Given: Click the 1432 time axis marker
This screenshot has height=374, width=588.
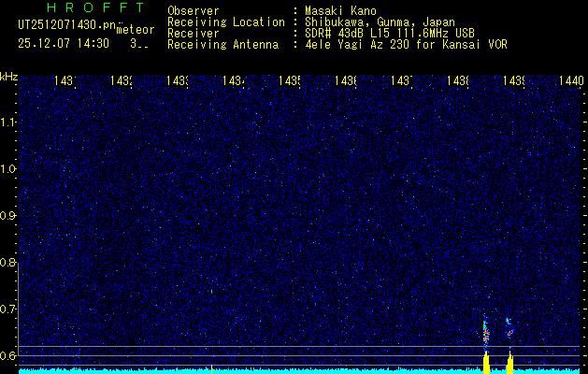Looking at the screenshot, I should coord(122,80).
